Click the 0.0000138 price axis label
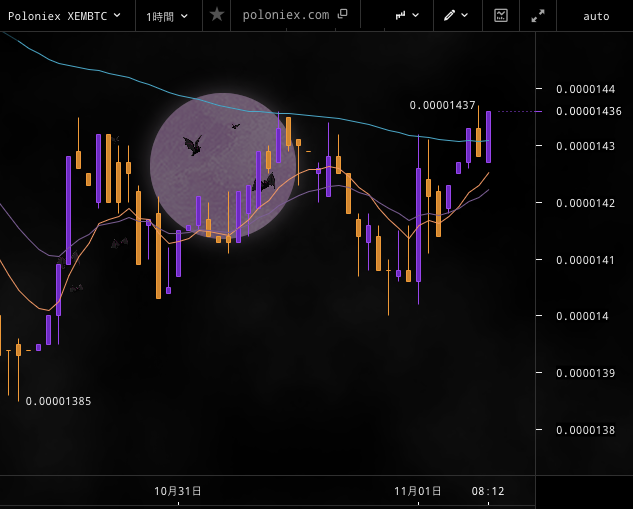Viewport: 633px width, 509px height. 585,430
